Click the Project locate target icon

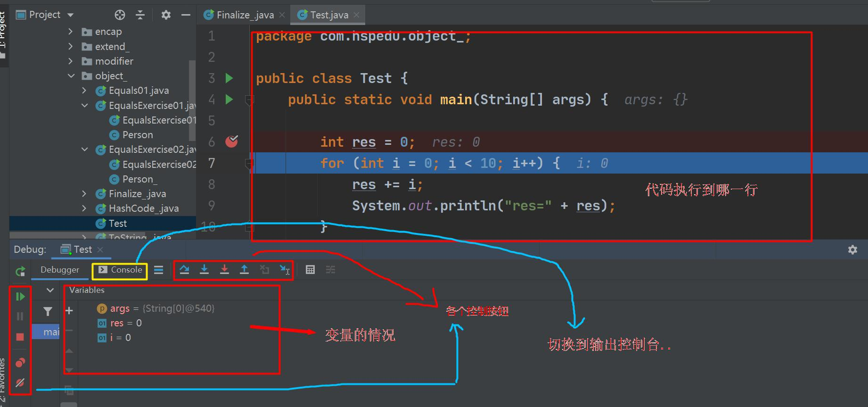tap(120, 15)
